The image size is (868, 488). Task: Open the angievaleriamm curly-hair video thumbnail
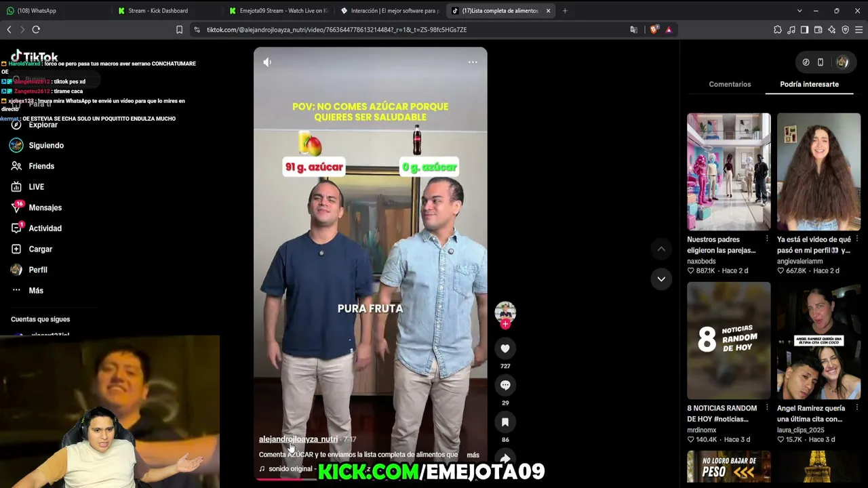pos(818,171)
